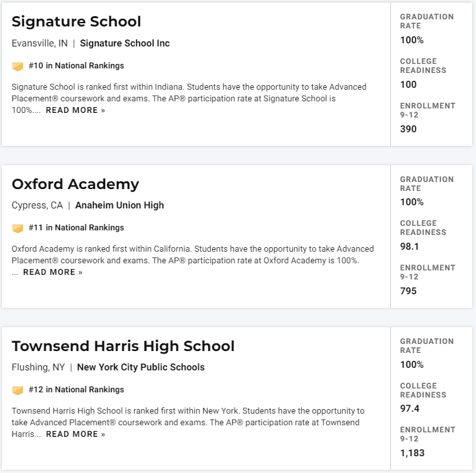Click Townsend Harris enrollment value 1,183
The image size is (476, 473).
point(412,453)
